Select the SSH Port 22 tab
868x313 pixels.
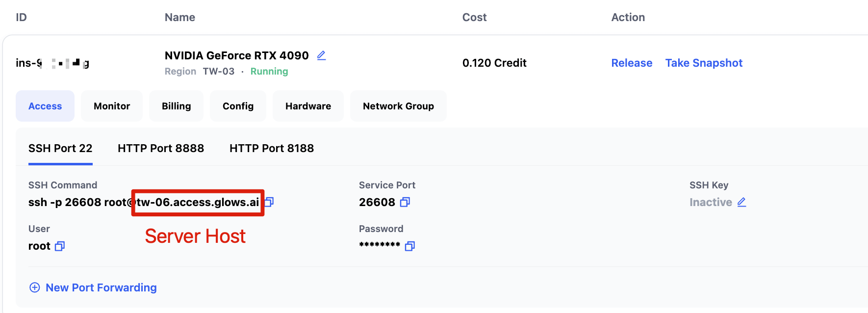60,148
